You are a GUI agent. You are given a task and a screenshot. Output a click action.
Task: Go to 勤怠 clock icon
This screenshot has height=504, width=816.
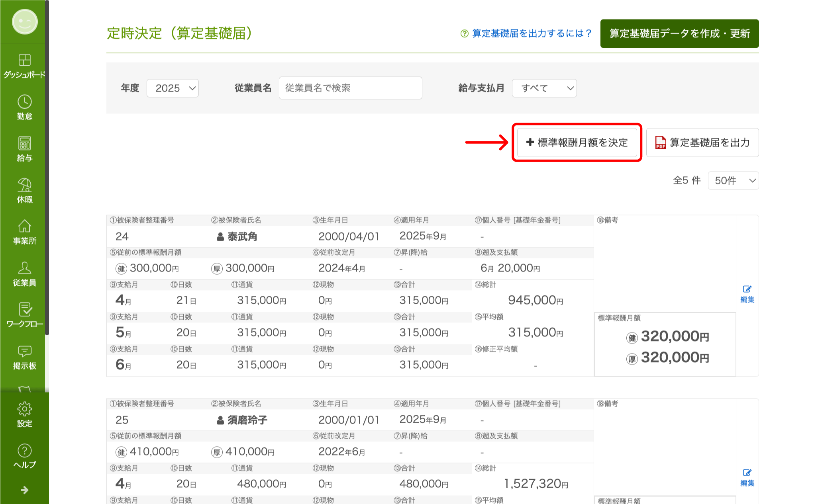click(24, 102)
